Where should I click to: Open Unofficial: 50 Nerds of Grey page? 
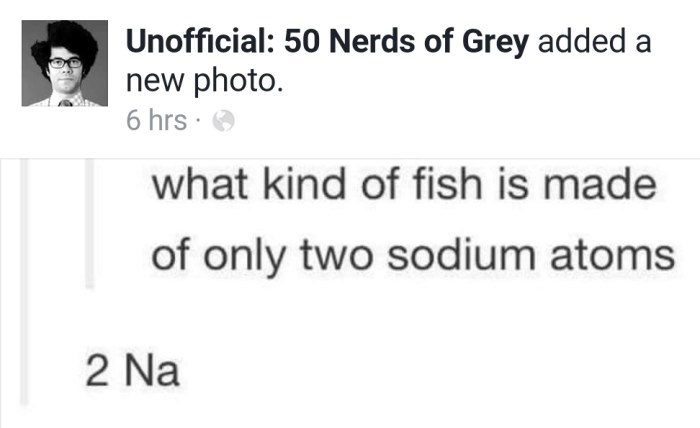(331, 43)
